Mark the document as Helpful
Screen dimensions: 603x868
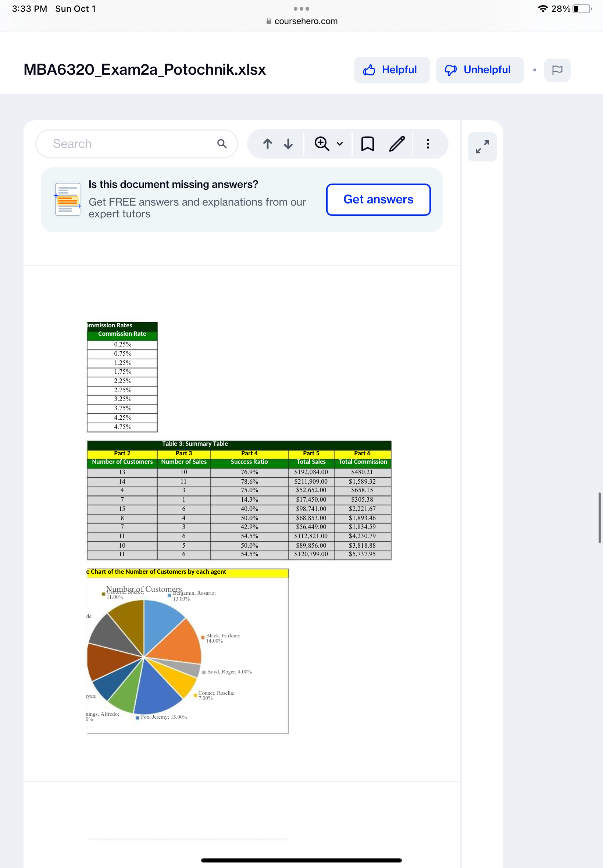point(392,70)
